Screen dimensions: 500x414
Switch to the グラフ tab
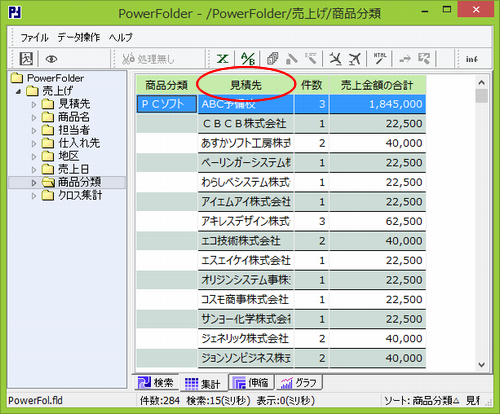click(x=299, y=382)
